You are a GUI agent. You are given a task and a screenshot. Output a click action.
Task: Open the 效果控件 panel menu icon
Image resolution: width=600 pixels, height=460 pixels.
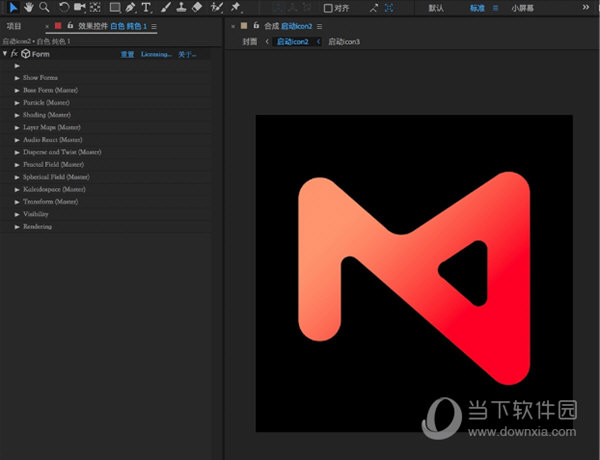pyautogui.click(x=154, y=26)
